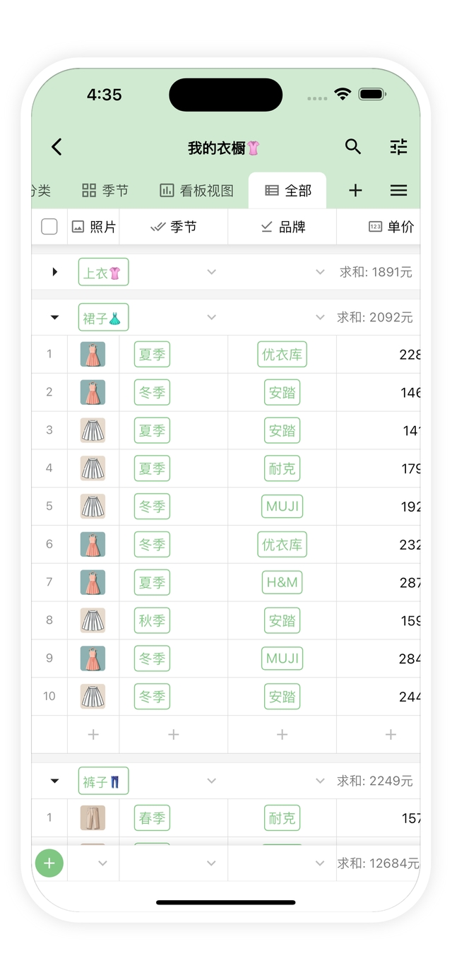Open the 季节 summary dropdown in the footer
452x980 pixels.
pos(211,863)
